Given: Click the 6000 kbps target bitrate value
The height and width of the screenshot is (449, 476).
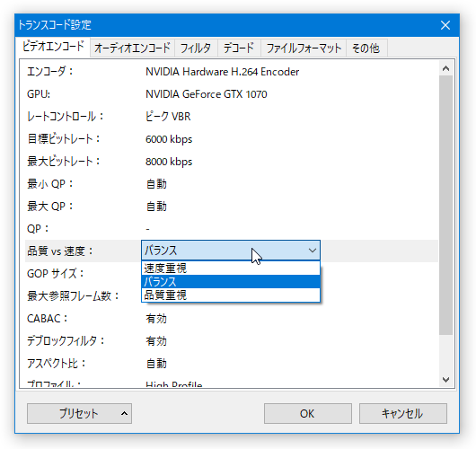Looking at the screenshot, I should [x=169, y=139].
